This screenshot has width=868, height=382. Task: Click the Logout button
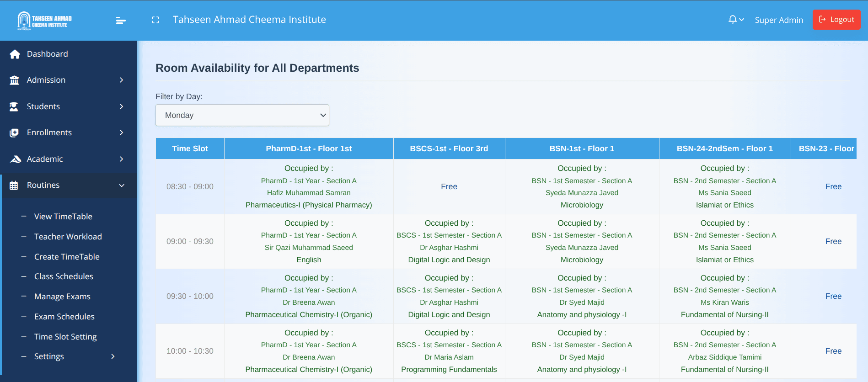(836, 20)
